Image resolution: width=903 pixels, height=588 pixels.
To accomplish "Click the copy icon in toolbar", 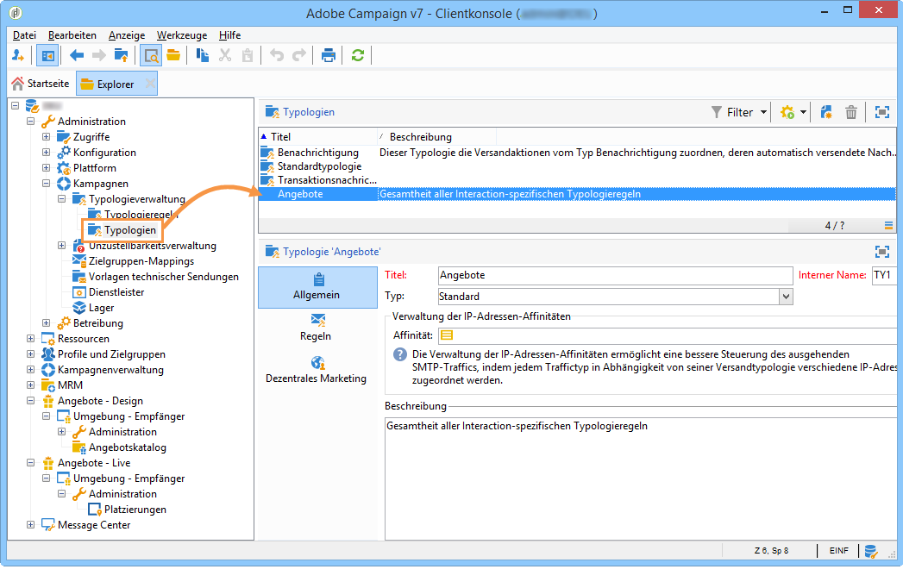I will coord(202,55).
